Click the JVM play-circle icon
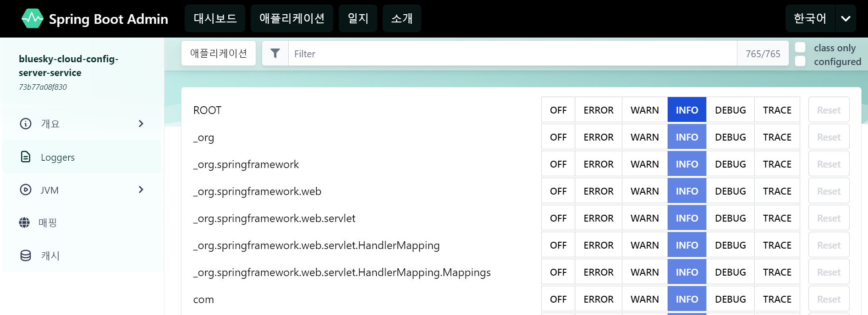 point(26,190)
